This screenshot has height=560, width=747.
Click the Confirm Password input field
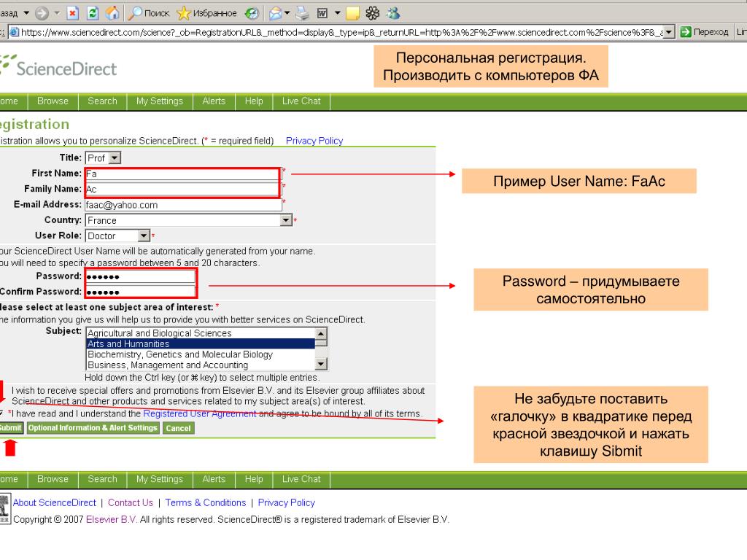click(141, 292)
